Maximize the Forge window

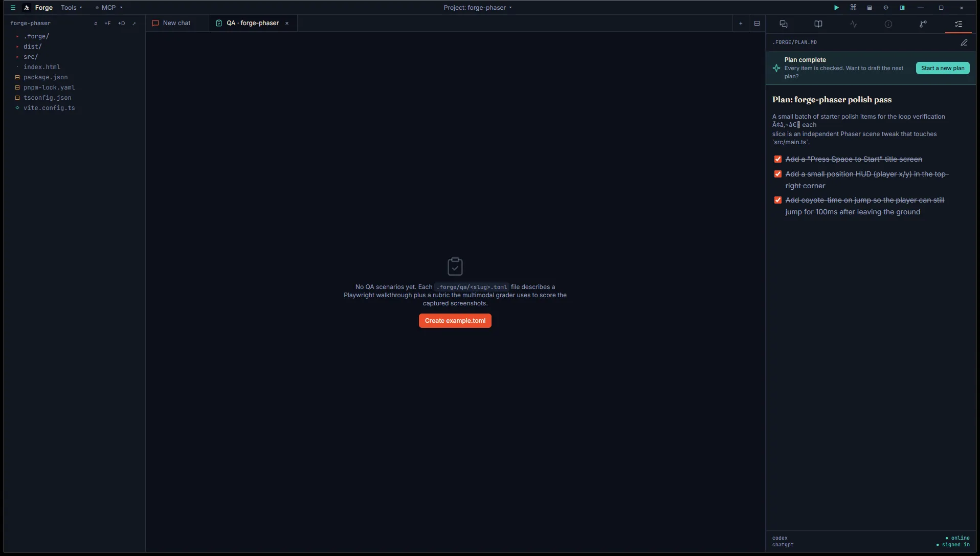pos(941,8)
